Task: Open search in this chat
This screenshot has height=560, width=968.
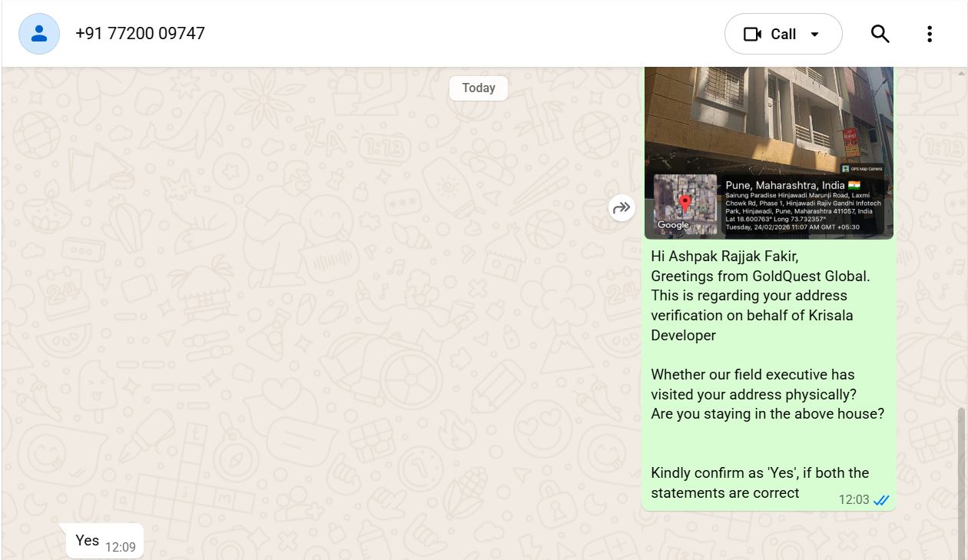Action: 880,34
